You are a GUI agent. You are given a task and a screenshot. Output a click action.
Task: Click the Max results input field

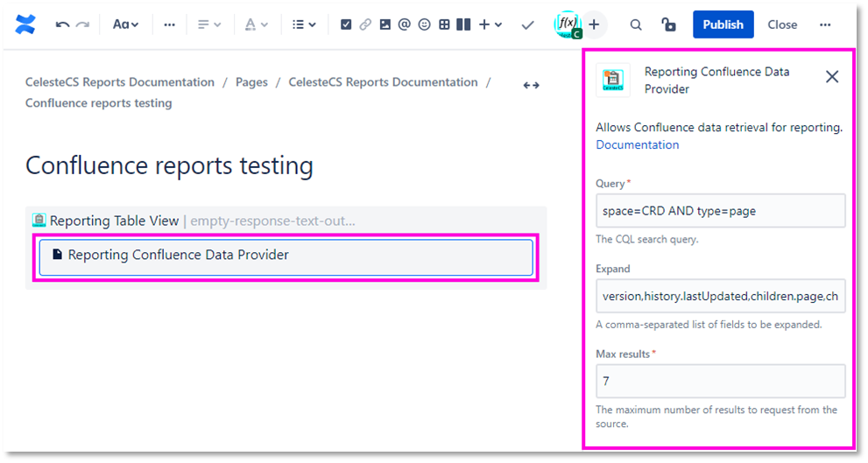pyautogui.click(x=720, y=381)
